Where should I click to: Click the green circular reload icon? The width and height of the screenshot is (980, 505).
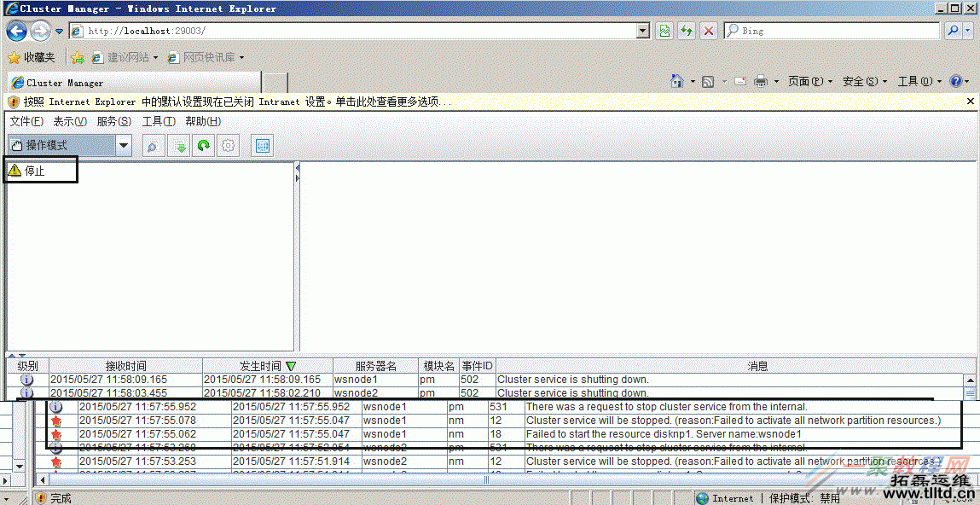click(203, 146)
